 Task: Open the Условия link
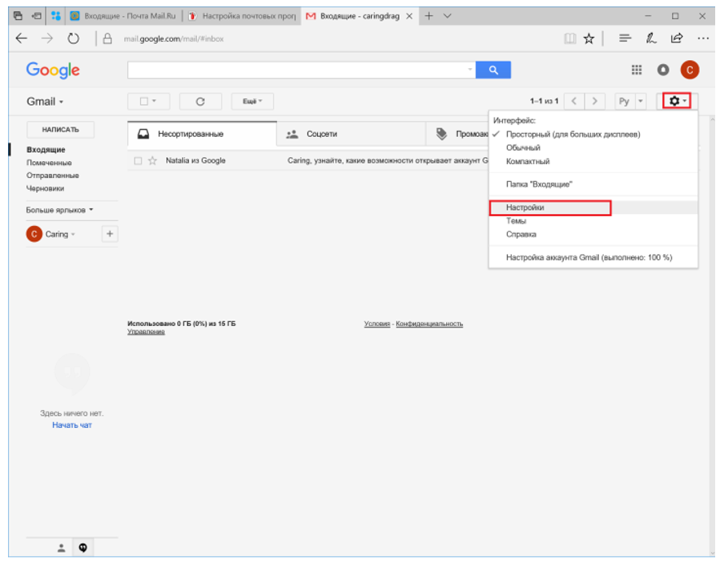point(377,324)
